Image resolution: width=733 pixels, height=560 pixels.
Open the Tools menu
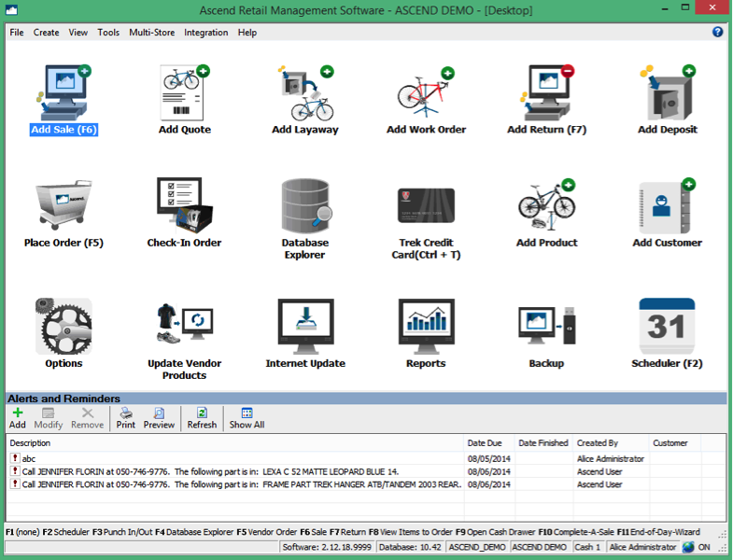tap(108, 33)
